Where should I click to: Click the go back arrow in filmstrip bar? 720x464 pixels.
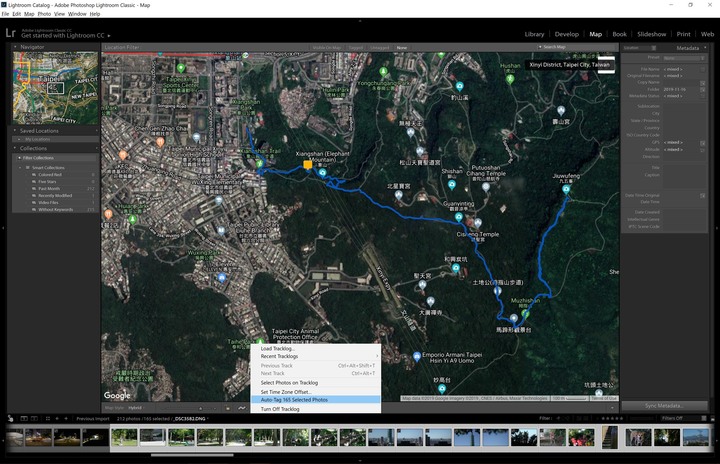pyautogui.click(x=57, y=419)
